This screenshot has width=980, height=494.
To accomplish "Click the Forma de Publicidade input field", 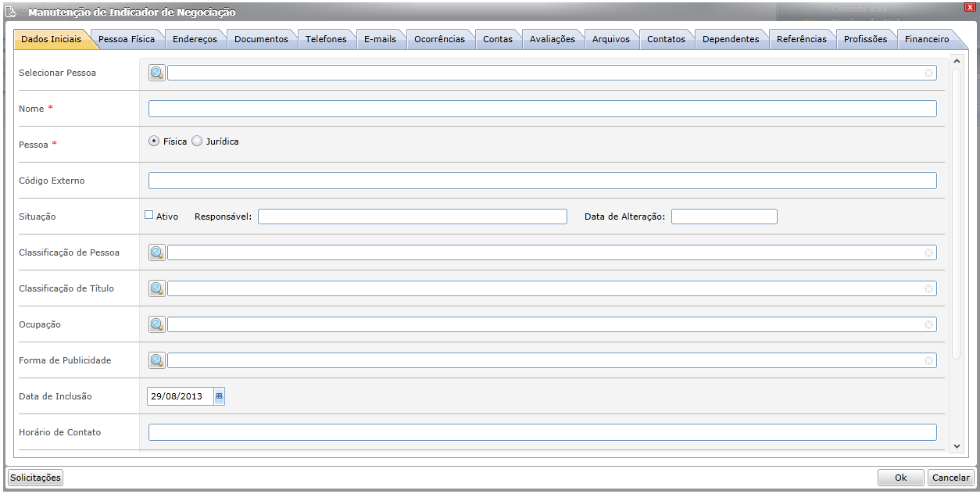I will (x=552, y=360).
